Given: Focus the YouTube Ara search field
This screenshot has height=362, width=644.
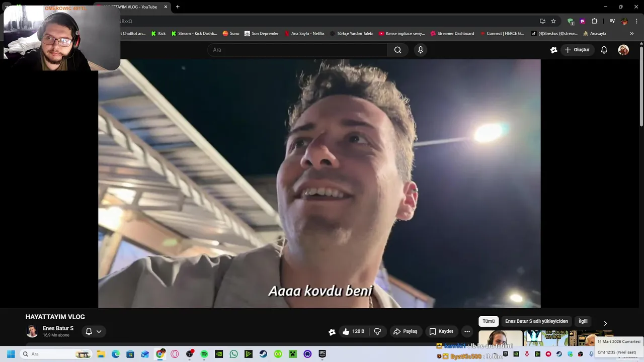Looking at the screenshot, I should [297, 50].
